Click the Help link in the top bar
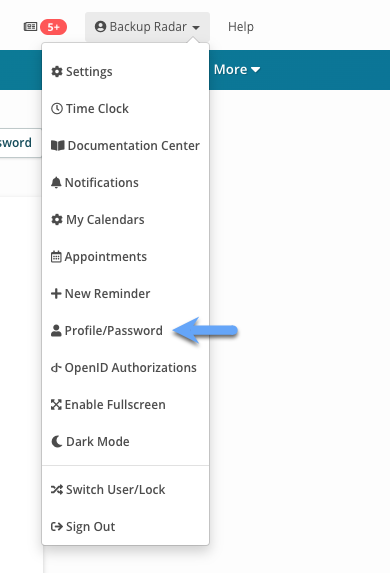This screenshot has height=573, width=390. 241,27
